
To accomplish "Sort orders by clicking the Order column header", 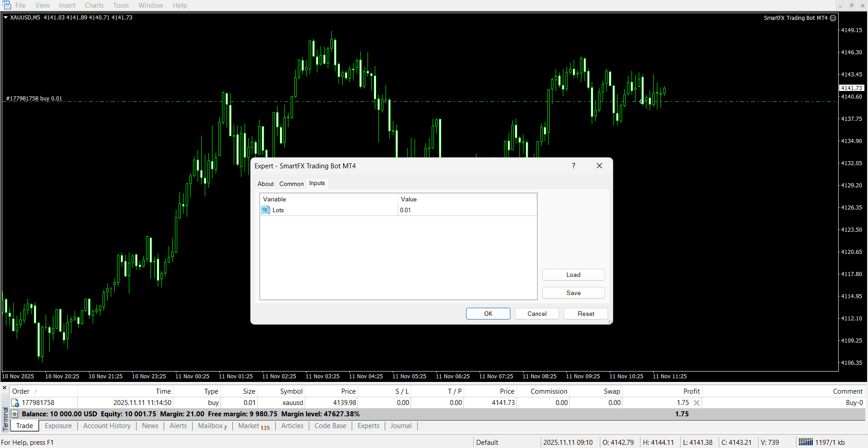I will (x=21, y=391).
